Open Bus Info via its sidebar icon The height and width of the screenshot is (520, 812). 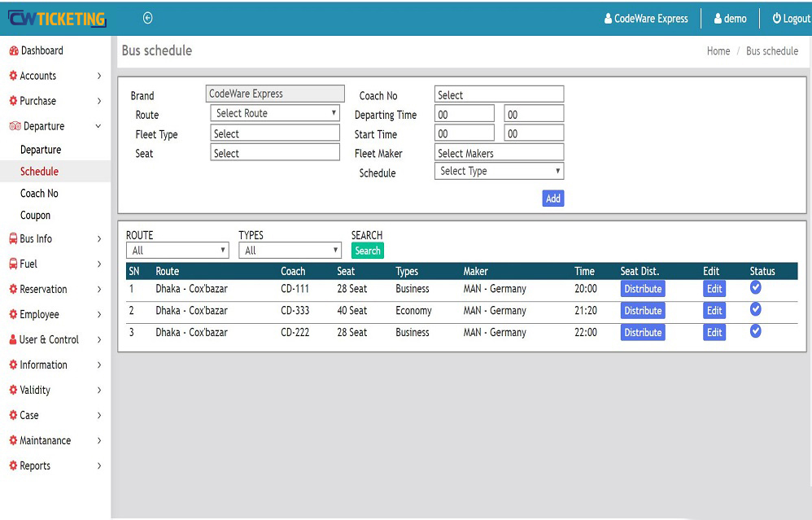click(12, 238)
